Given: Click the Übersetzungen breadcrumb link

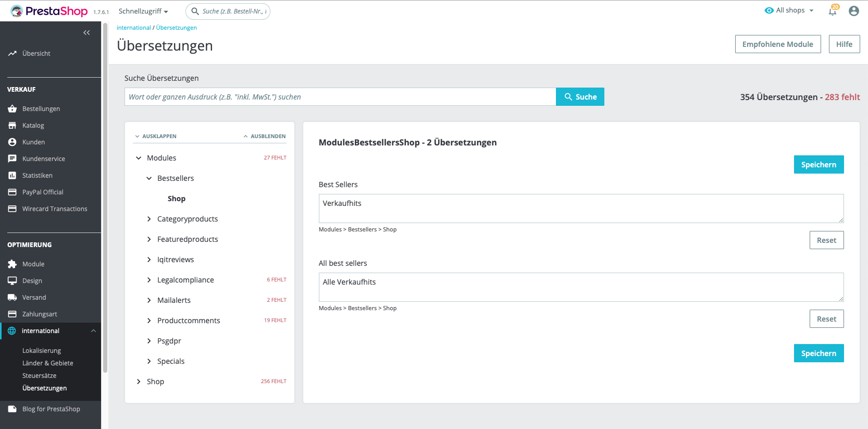Looking at the screenshot, I should 177,28.
